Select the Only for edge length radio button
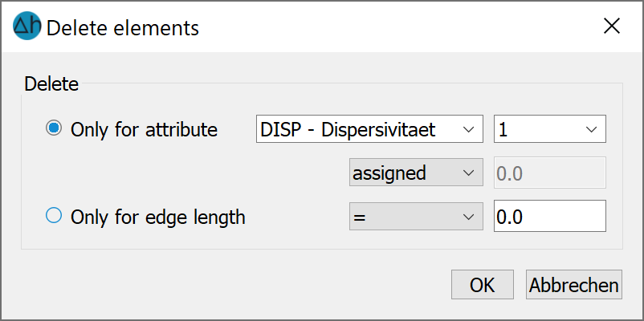The height and width of the screenshot is (321, 644). (54, 216)
